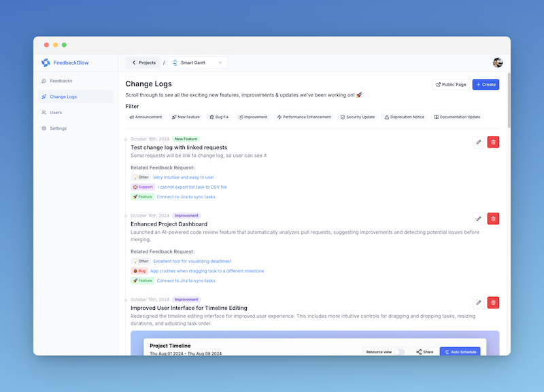Edit the Test change log entry

click(x=479, y=142)
